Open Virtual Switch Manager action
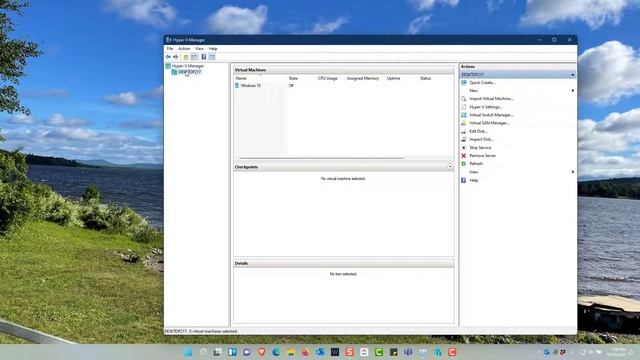The width and height of the screenshot is (640, 360). (x=491, y=115)
